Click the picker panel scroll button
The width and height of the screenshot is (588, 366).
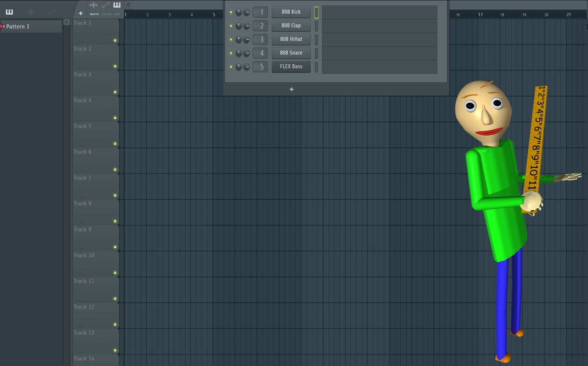(67, 22)
